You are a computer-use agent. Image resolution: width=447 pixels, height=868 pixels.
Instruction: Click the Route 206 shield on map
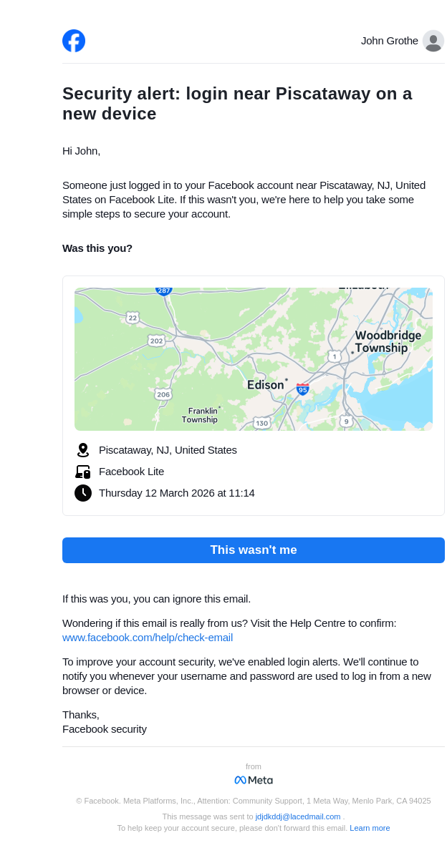pyautogui.click(x=163, y=394)
